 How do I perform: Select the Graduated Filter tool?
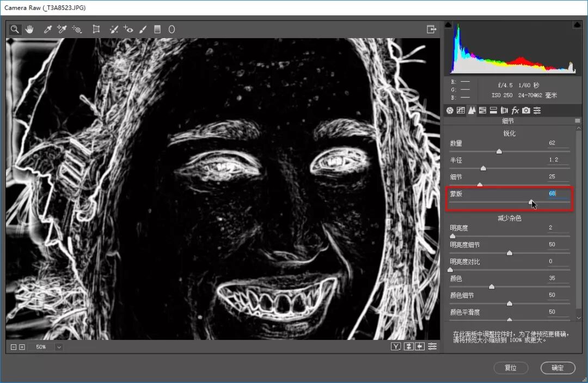[157, 29]
